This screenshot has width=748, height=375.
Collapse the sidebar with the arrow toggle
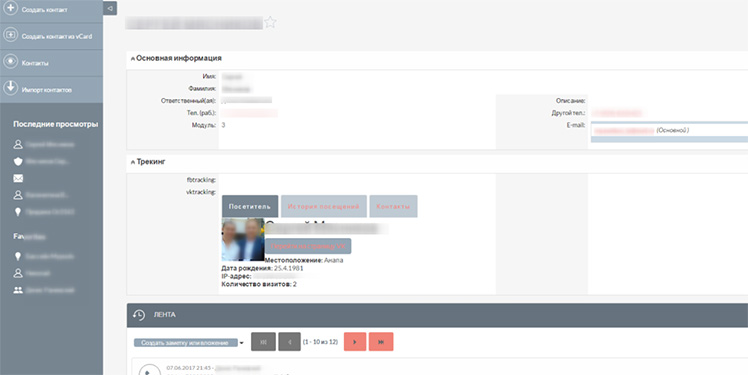pyautogui.click(x=110, y=8)
